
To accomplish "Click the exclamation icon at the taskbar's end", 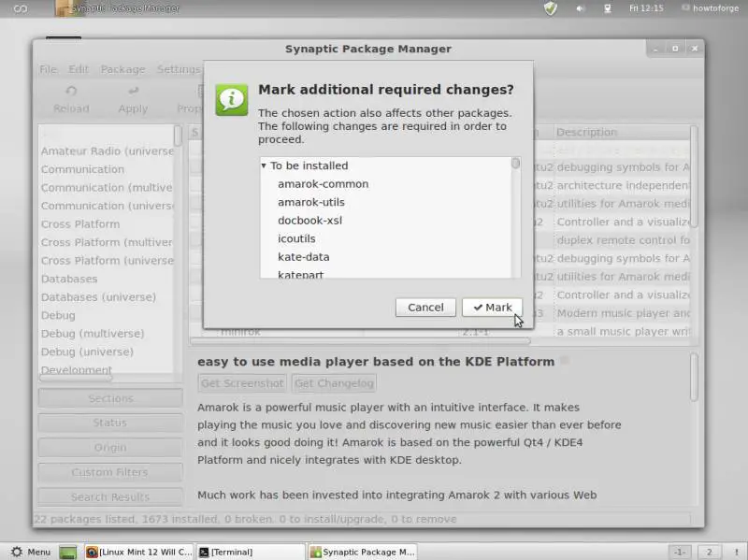I will [x=736, y=552].
